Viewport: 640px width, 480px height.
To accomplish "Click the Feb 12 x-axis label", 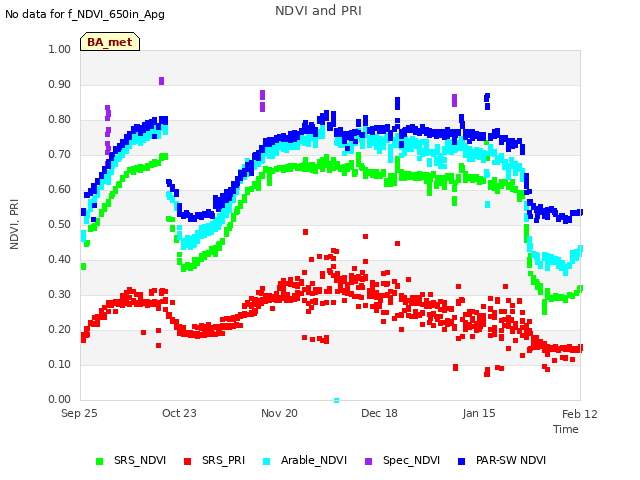I will tap(580, 414).
